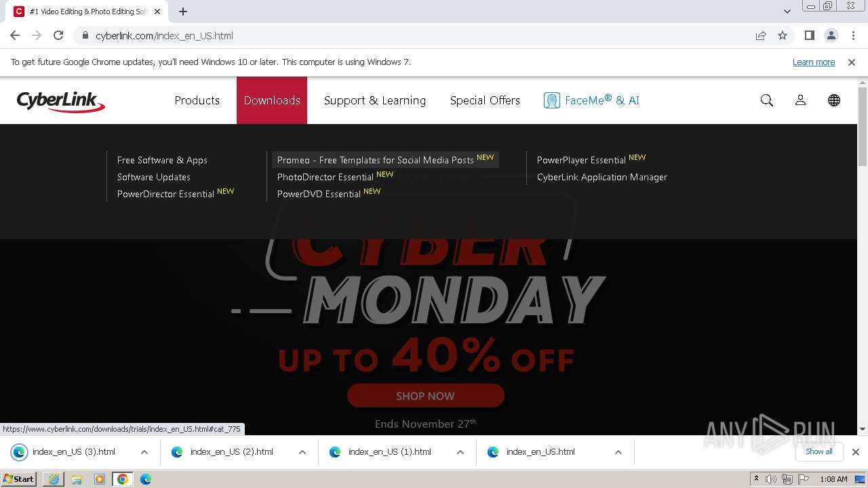Open the Products menu

click(197, 100)
